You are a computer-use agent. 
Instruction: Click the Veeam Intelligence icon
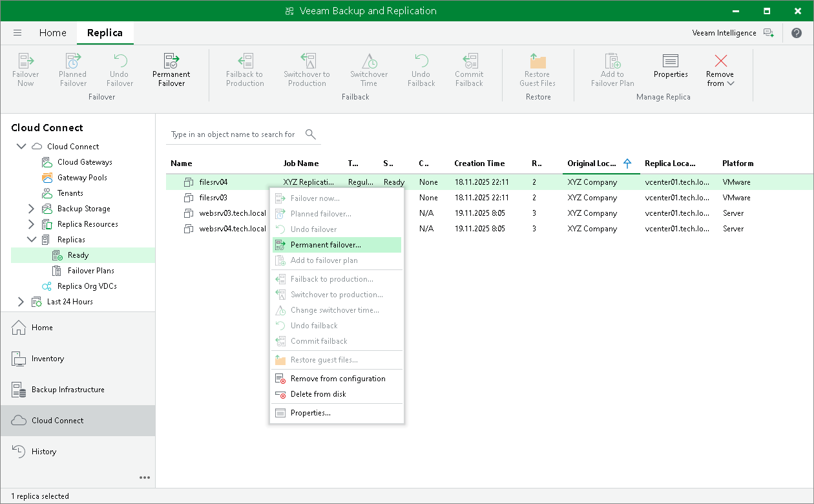pos(768,33)
